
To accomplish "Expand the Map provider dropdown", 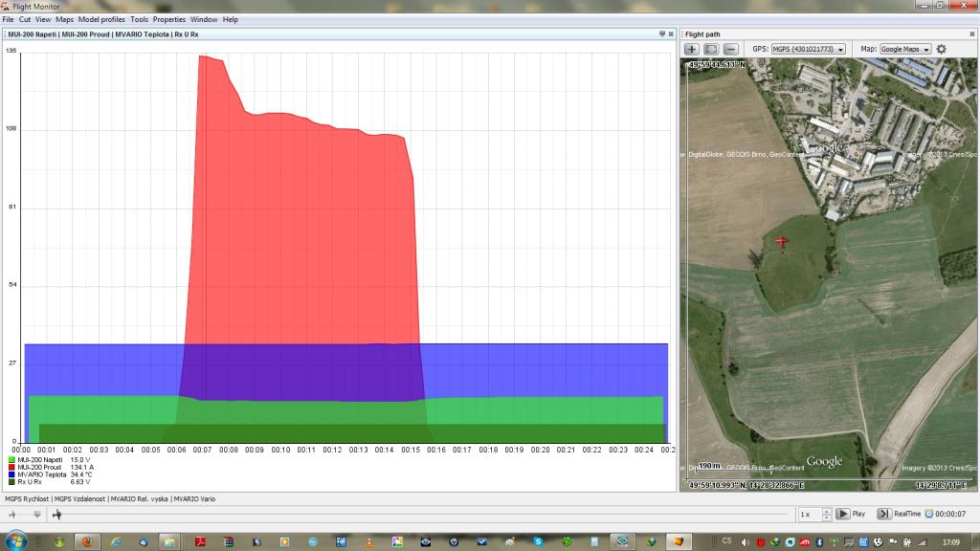I will [x=905, y=49].
